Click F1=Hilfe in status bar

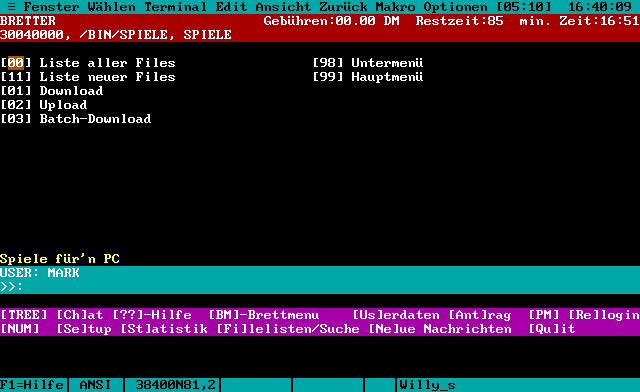(32, 385)
